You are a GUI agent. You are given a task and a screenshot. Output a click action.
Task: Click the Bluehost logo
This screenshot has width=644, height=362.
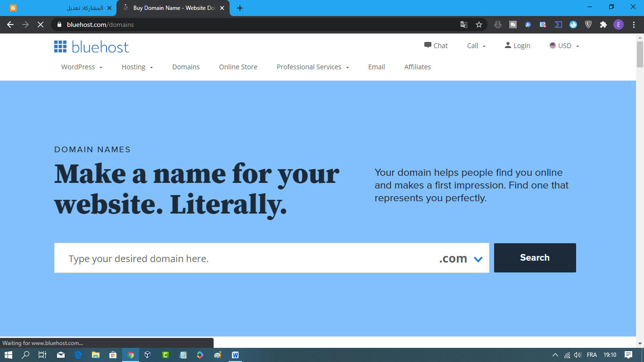coord(91,47)
